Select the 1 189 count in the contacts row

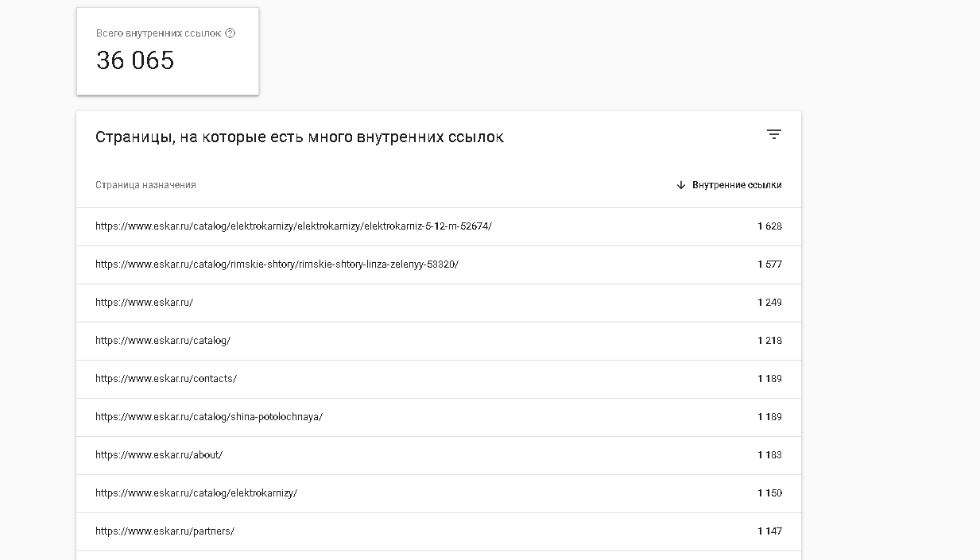coord(769,379)
